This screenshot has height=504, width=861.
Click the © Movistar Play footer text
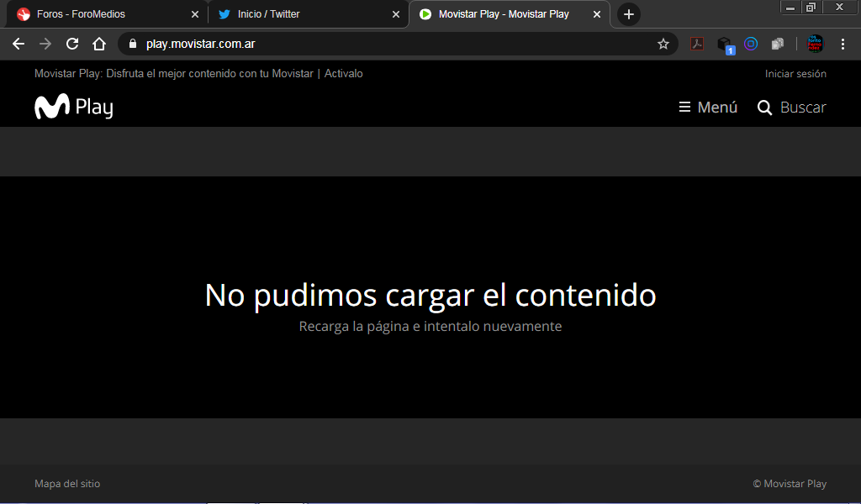790,484
